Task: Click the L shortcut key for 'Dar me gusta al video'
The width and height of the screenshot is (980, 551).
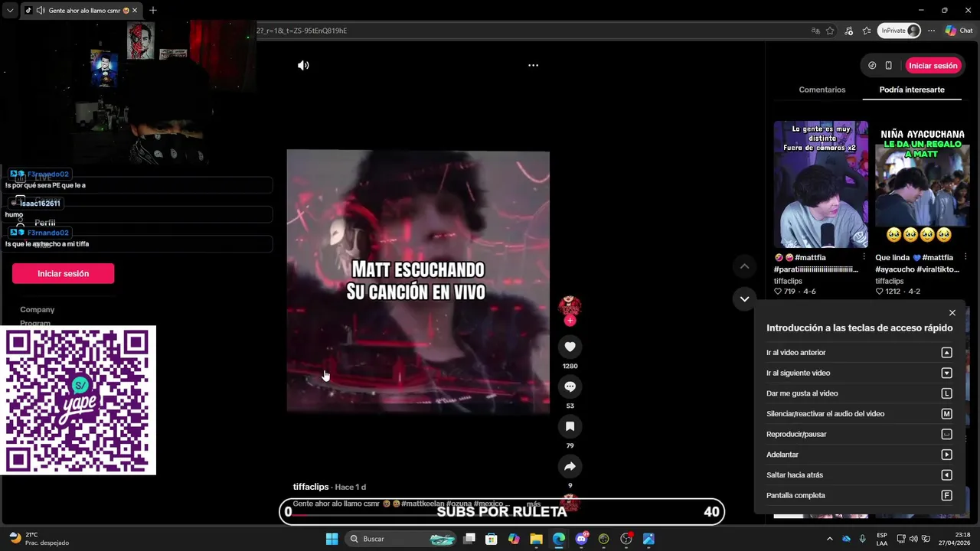Action: click(x=946, y=393)
